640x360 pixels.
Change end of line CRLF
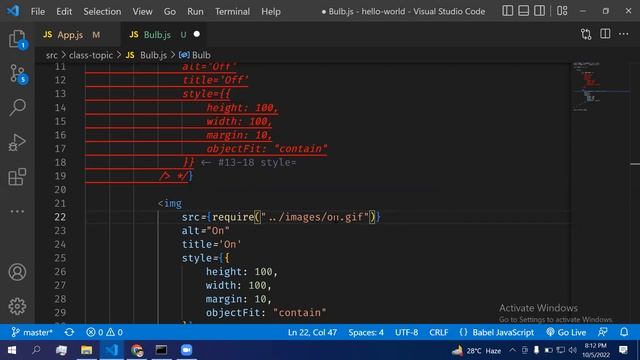(438, 332)
